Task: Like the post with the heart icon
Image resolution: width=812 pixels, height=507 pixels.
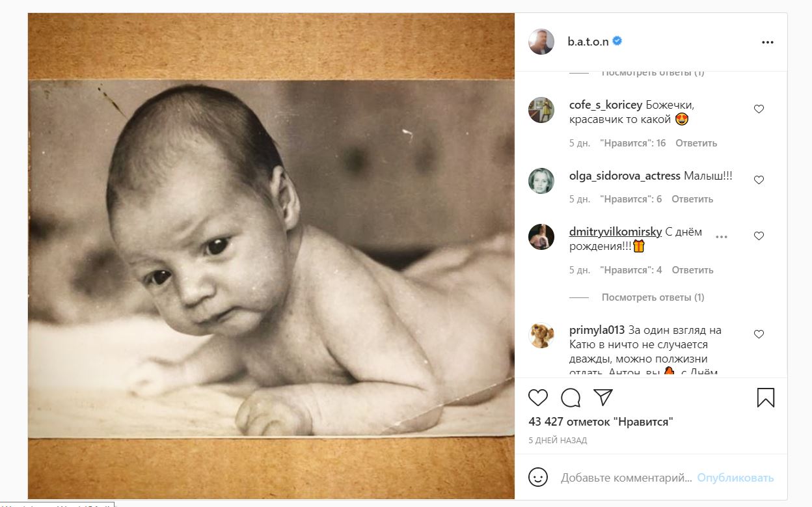Action: 537,397
